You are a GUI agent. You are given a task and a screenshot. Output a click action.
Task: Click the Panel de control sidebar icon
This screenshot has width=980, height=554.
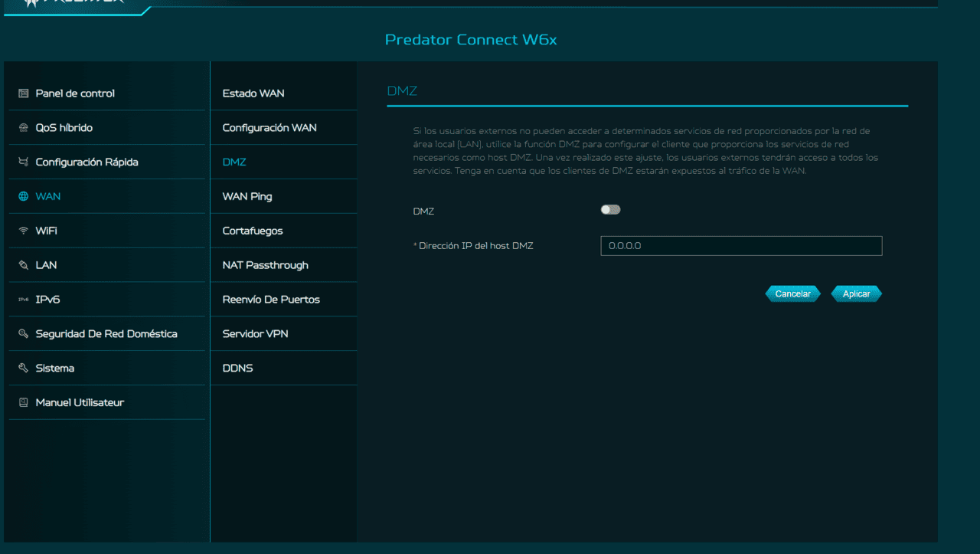pyautogui.click(x=23, y=93)
